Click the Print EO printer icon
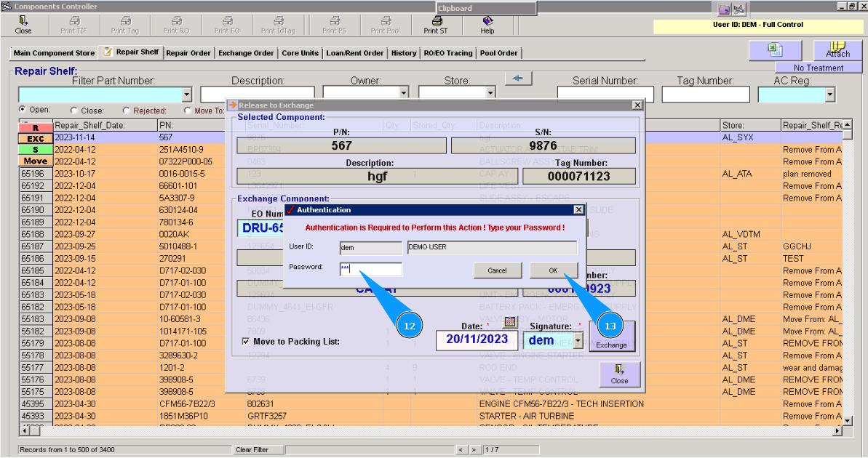 228,20
